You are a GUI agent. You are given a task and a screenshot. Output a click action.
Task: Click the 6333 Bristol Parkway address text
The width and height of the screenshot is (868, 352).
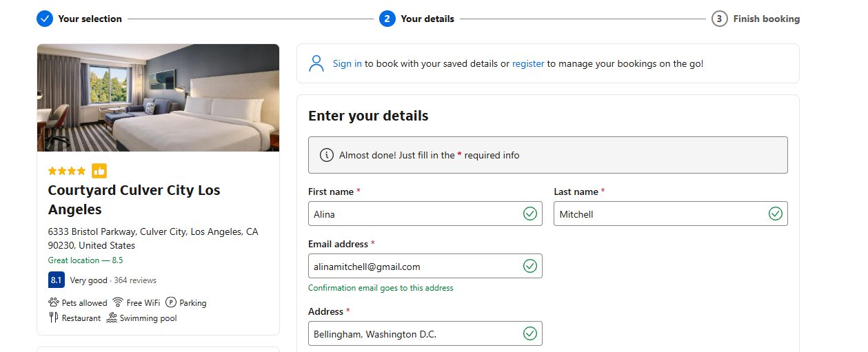point(153,238)
